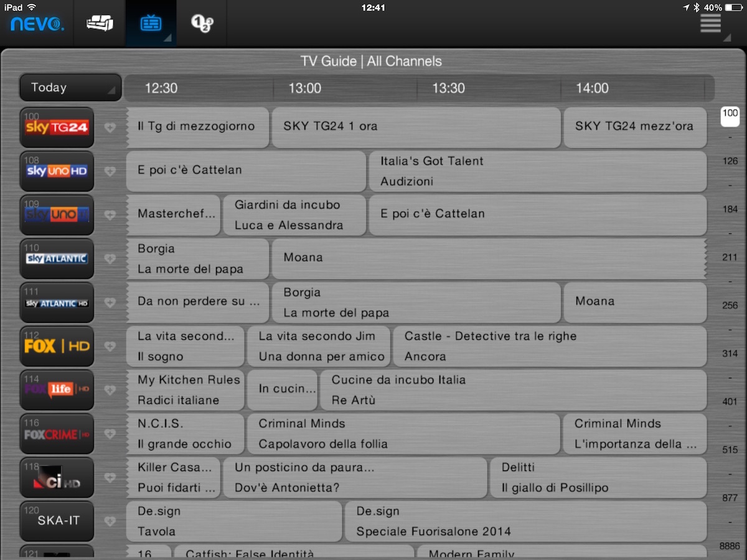Image resolution: width=747 pixels, height=560 pixels.
Task: Open Un posticino da paura program
Action: (x=355, y=477)
